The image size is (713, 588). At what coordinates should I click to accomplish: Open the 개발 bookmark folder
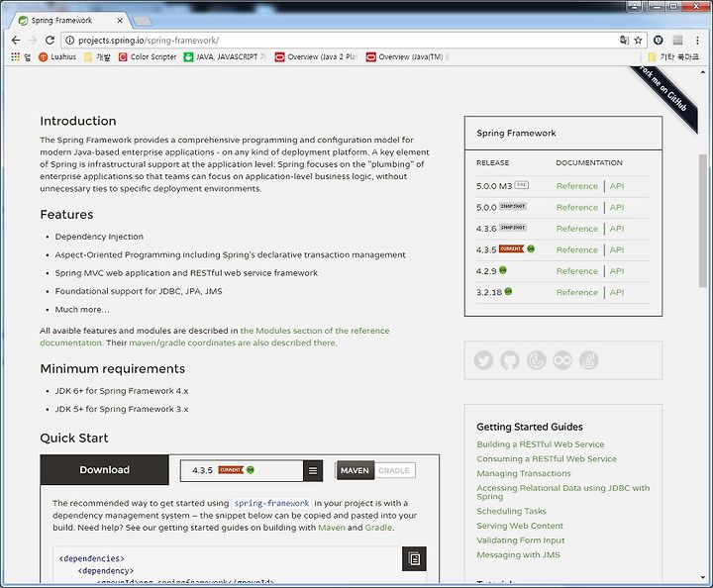[97, 56]
